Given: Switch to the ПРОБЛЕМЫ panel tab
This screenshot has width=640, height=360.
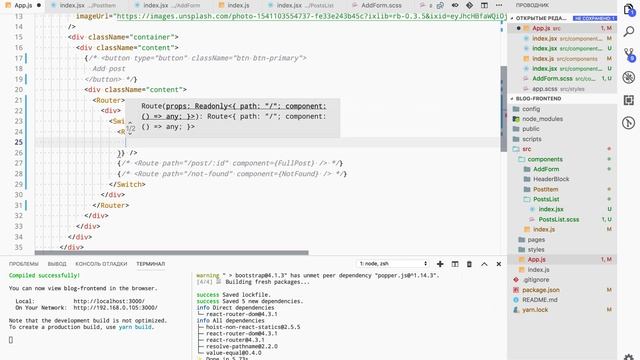Looking at the screenshot, I should (24, 264).
